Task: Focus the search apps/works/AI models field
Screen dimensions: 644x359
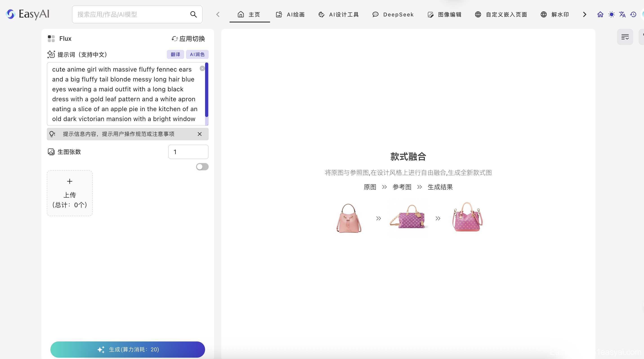Action: (137, 14)
